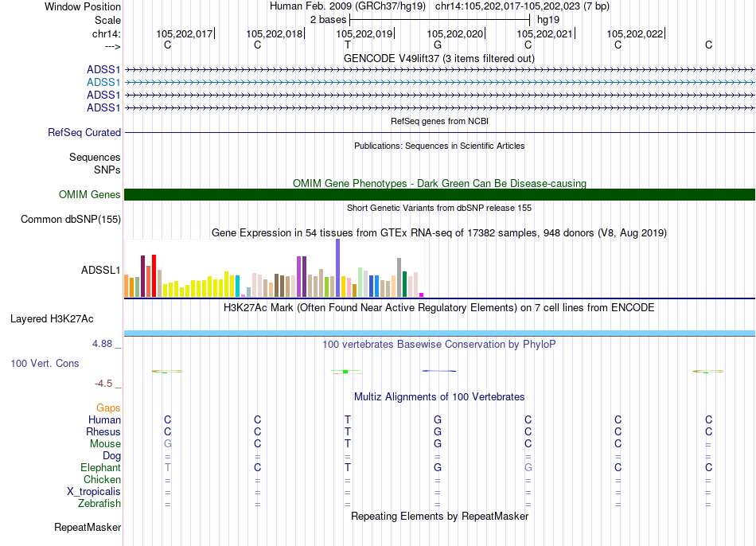This screenshot has width=756, height=546.
Task: Click the light blue Layered H3K27Ac band
Action: [439, 333]
